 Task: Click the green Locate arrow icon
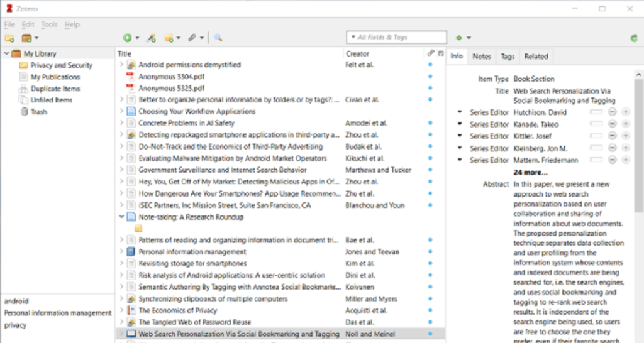[x=460, y=38]
